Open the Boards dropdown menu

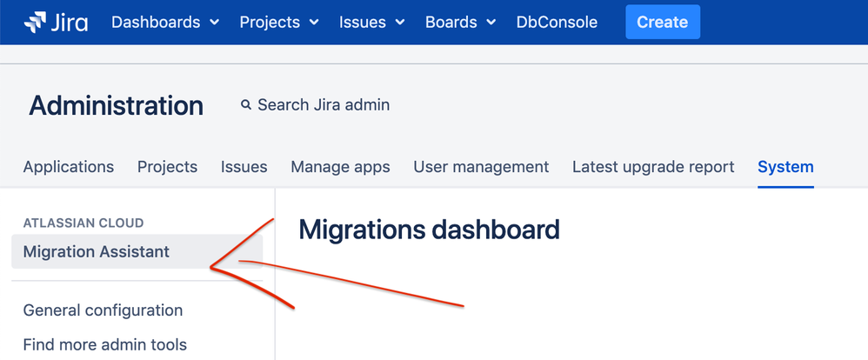(461, 22)
